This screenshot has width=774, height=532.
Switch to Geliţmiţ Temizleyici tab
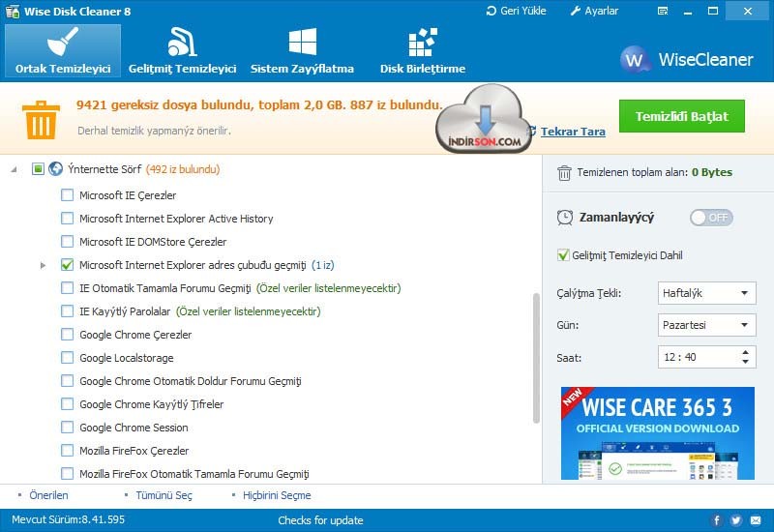click(182, 51)
